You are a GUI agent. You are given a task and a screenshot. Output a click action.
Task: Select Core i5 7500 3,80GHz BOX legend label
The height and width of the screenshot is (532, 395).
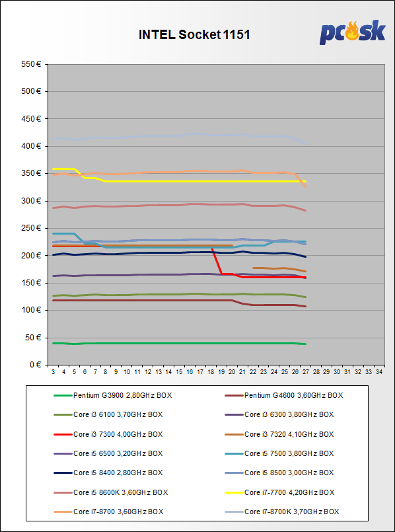[x=289, y=453]
